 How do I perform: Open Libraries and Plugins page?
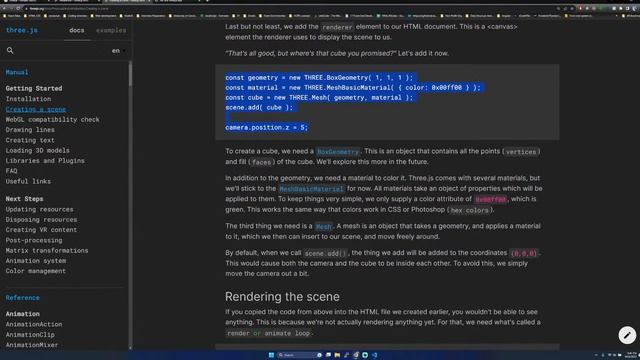45,160
